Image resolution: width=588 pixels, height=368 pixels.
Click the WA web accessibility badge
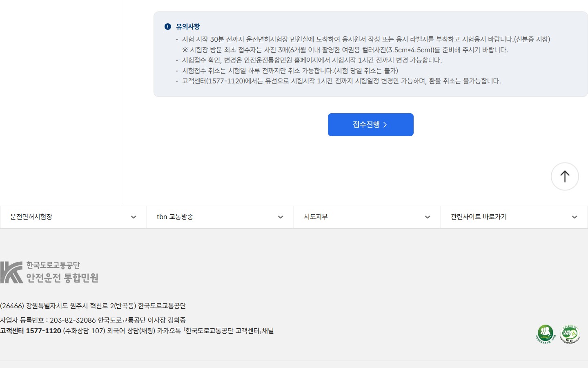pyautogui.click(x=570, y=334)
